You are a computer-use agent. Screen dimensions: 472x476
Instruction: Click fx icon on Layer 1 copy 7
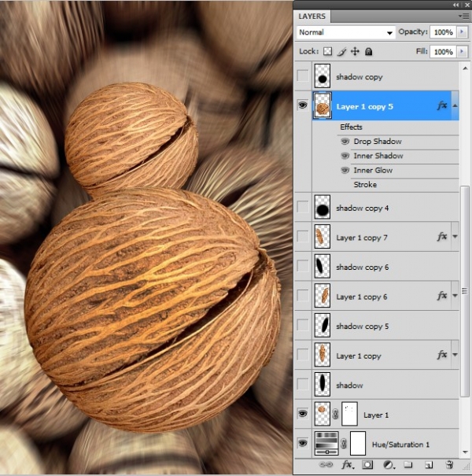click(x=442, y=237)
